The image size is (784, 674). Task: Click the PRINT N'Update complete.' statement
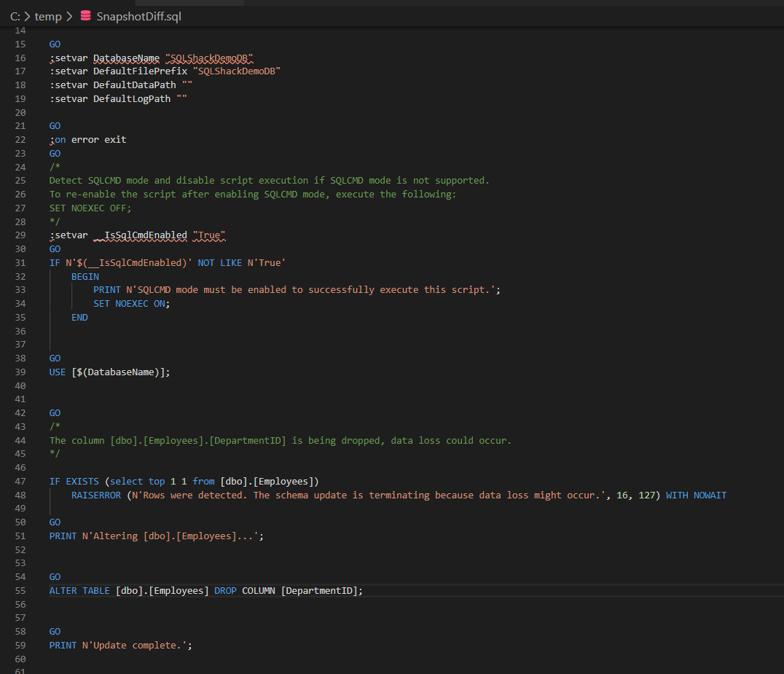[120, 646]
